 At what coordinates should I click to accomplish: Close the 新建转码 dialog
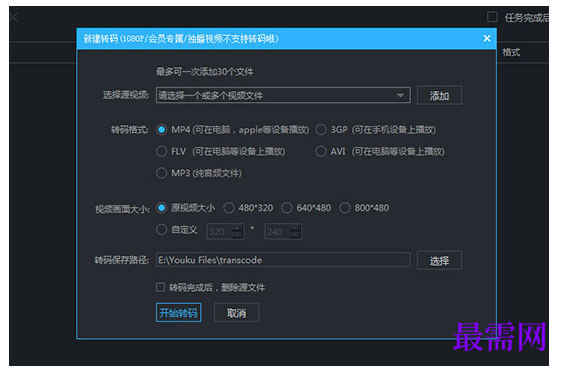487,38
